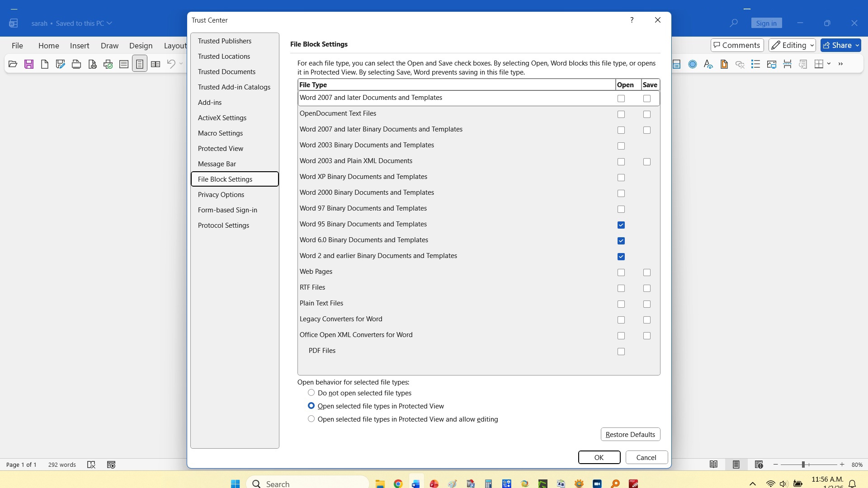Viewport: 868px width, 488px height.
Task: Click the New blank document icon
Action: (x=44, y=64)
